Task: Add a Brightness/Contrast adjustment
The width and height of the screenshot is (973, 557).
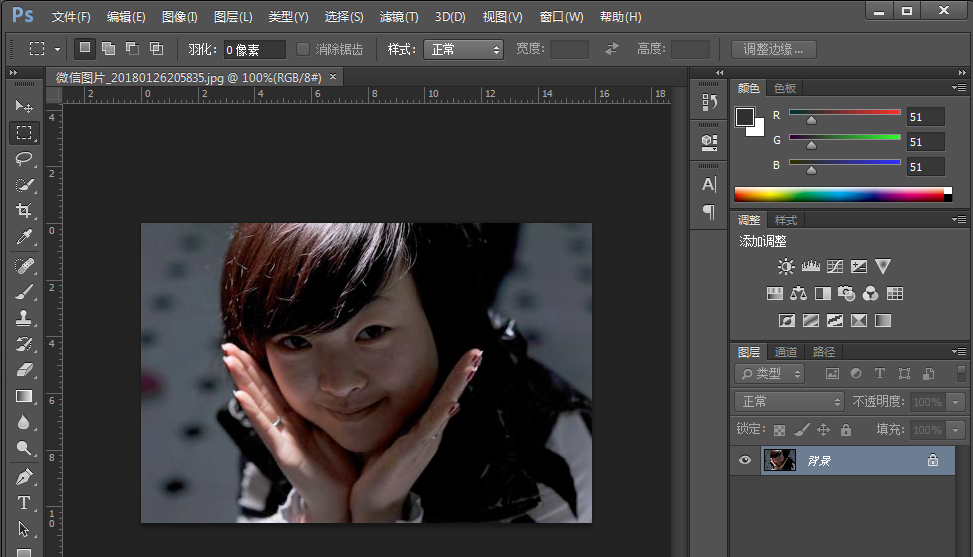Action: click(786, 266)
